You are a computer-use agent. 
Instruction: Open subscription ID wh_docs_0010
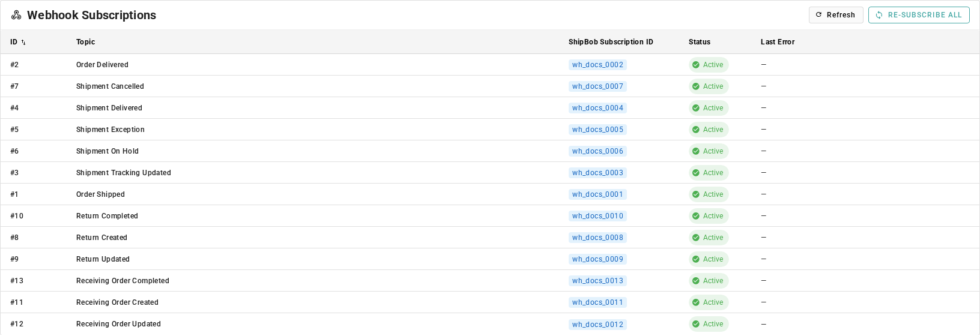[x=597, y=216]
